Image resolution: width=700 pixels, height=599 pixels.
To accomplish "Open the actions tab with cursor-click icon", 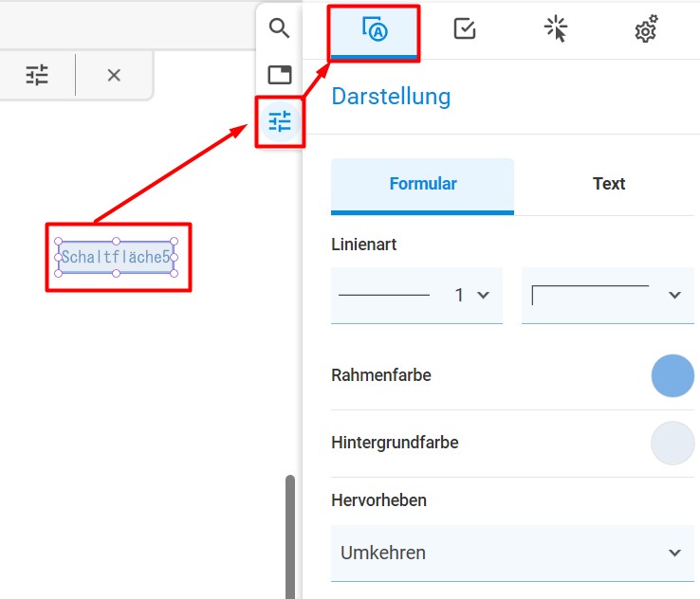I will 556,29.
